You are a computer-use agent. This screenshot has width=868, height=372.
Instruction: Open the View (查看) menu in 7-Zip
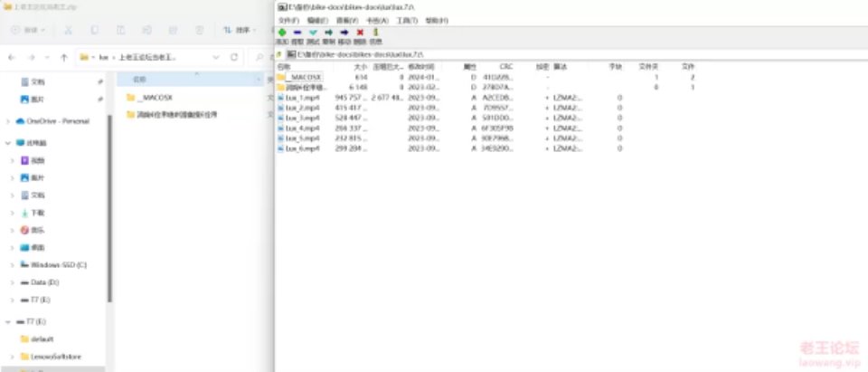(x=347, y=21)
